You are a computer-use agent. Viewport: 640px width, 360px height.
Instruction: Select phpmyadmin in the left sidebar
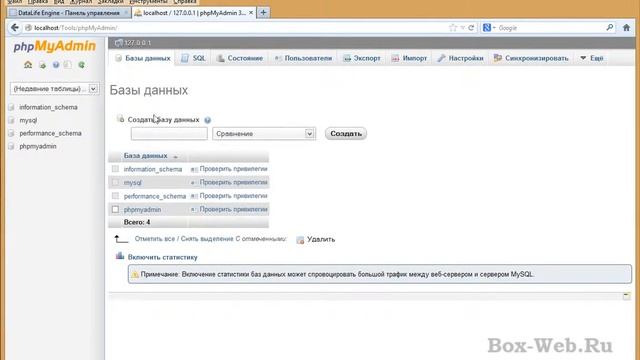point(38,147)
